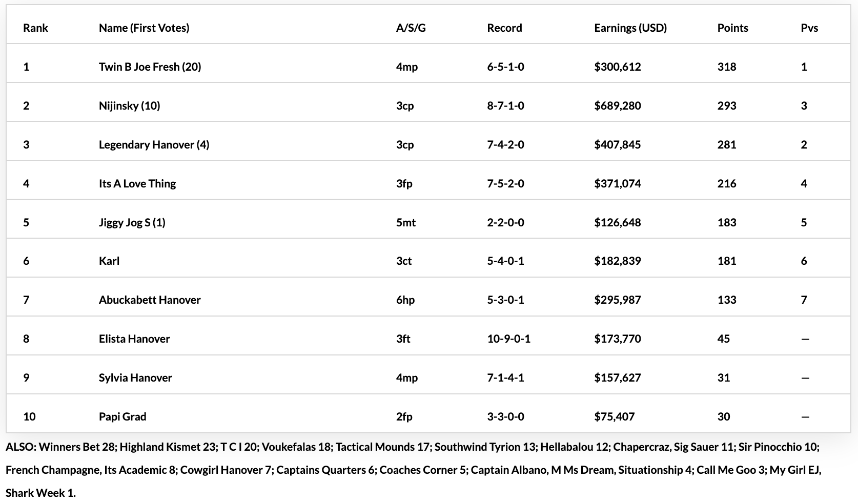
Task: Select the Papi Grad entry
Action: pyautogui.click(x=122, y=416)
